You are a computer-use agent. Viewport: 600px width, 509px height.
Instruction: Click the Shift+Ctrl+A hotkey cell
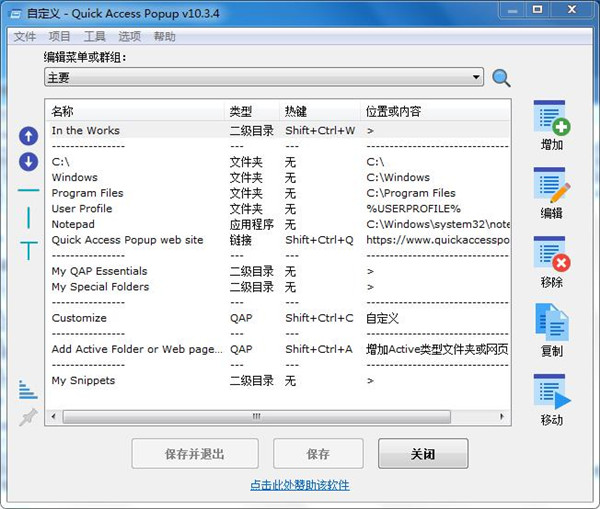tap(319, 349)
